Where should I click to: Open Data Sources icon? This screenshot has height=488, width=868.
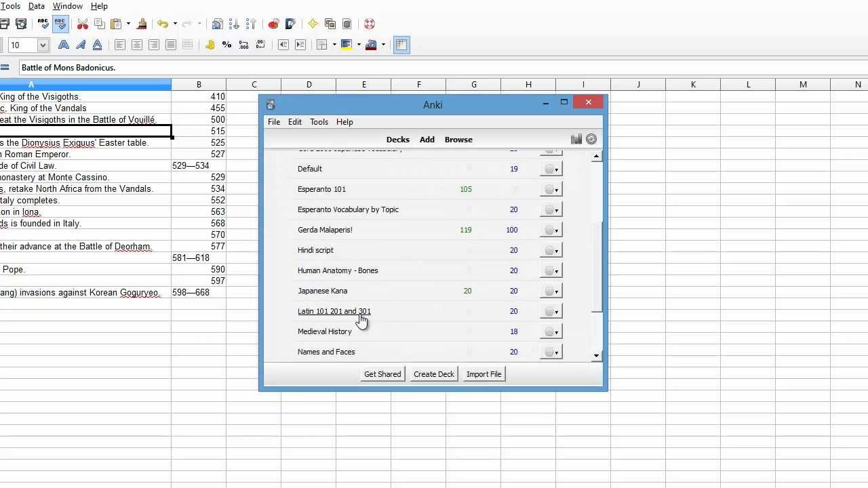point(347,24)
